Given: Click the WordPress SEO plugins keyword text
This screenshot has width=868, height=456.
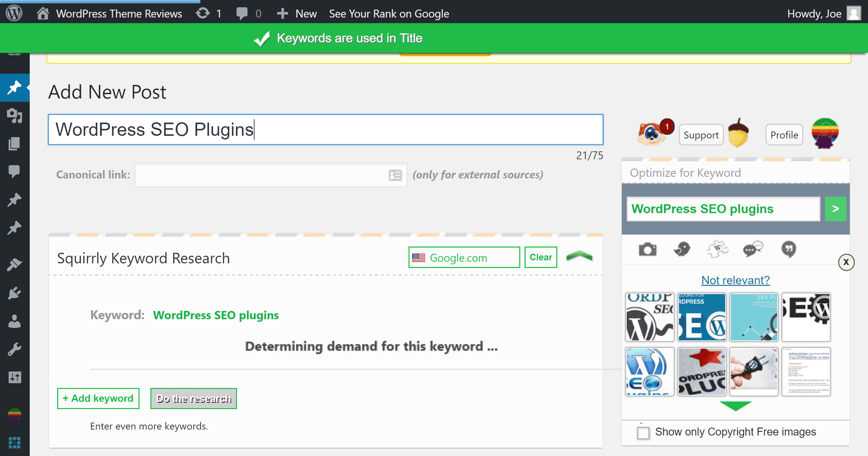Looking at the screenshot, I should pos(216,315).
